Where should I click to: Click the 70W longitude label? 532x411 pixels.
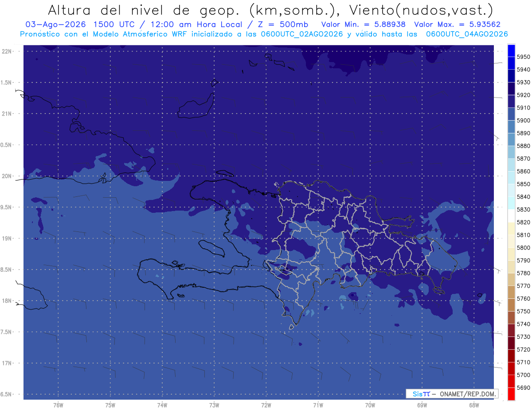(370, 405)
